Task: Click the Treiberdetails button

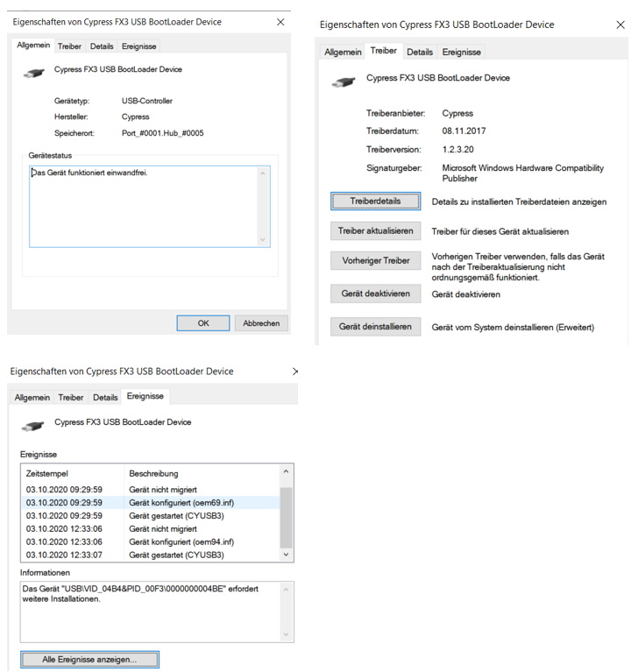Action: click(x=375, y=202)
